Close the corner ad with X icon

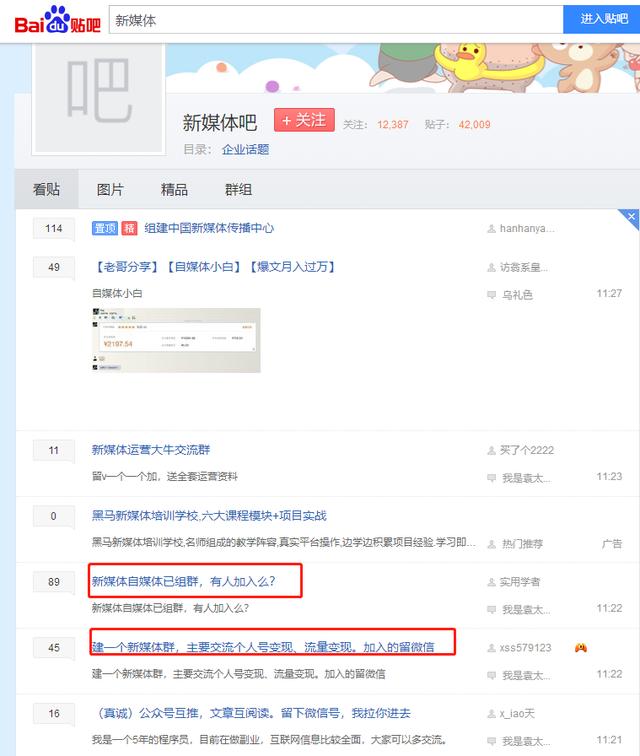(631, 216)
